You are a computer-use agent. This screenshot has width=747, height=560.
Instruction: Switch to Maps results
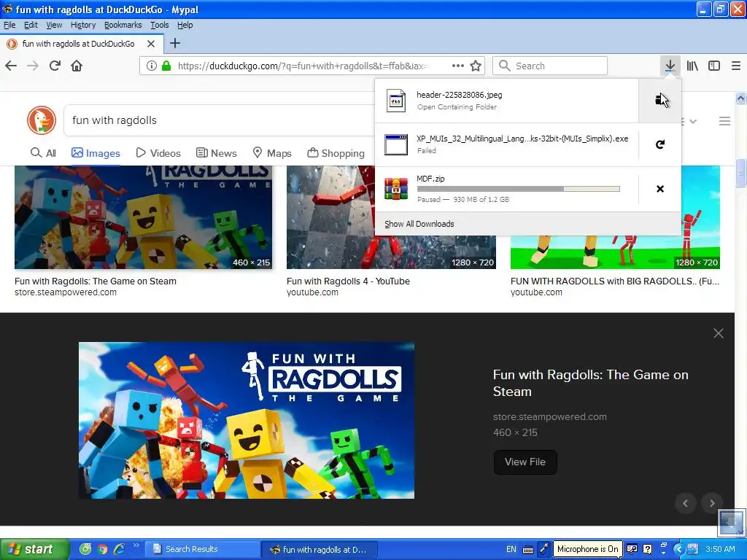(x=272, y=153)
